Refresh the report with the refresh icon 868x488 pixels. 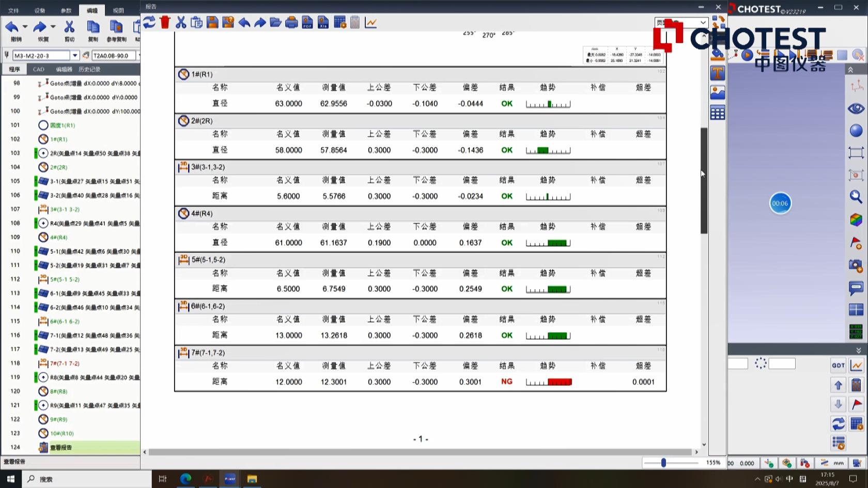click(149, 22)
